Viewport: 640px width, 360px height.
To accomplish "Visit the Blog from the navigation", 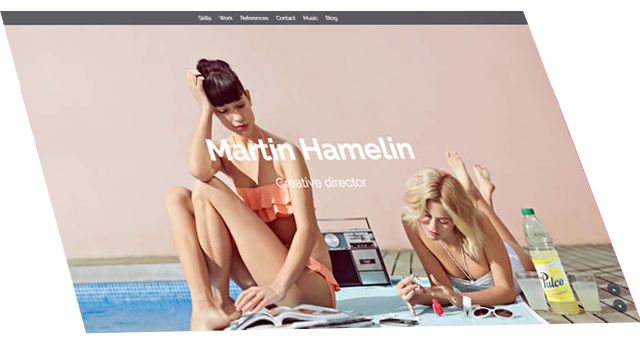I will pos(331,18).
